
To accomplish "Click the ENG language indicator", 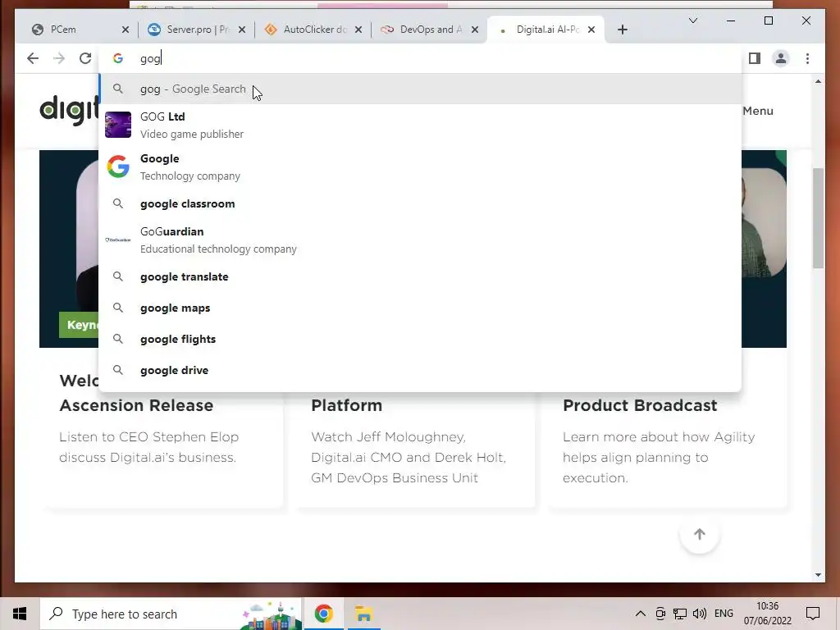I will coord(724,614).
